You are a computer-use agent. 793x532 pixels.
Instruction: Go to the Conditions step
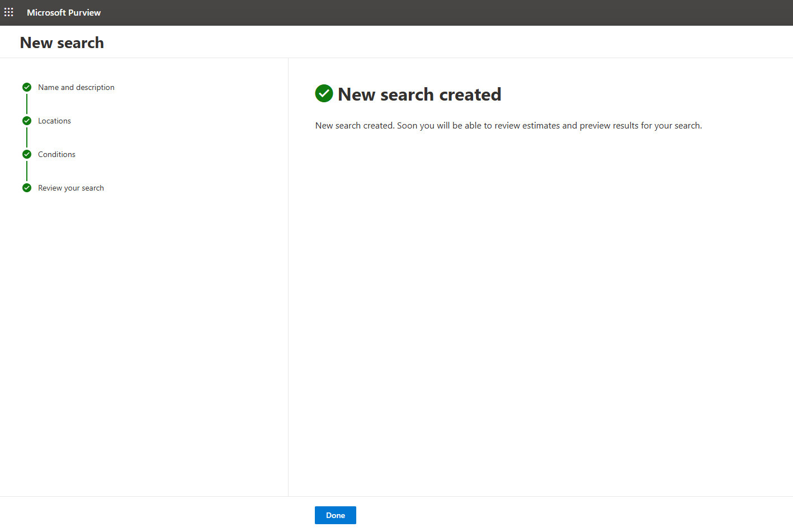(x=56, y=154)
